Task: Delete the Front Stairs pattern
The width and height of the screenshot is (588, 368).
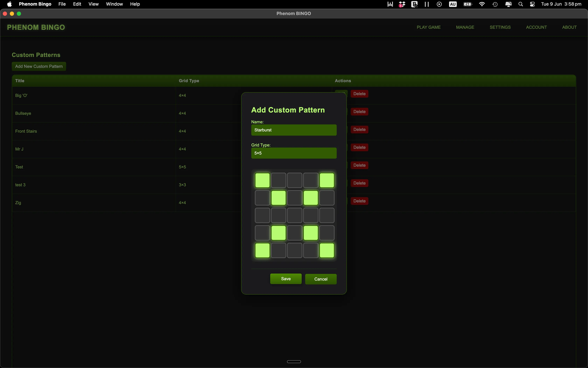Action: [359, 130]
